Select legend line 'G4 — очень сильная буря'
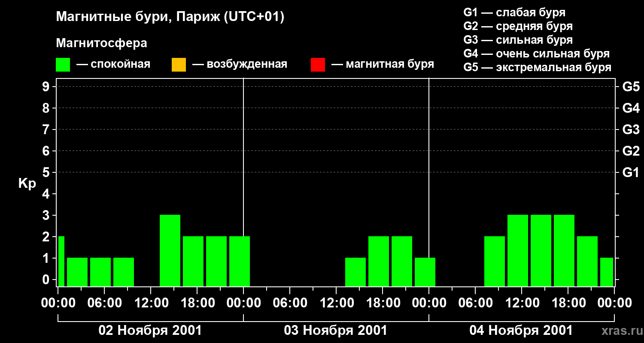The image size is (644, 343). 537,54
